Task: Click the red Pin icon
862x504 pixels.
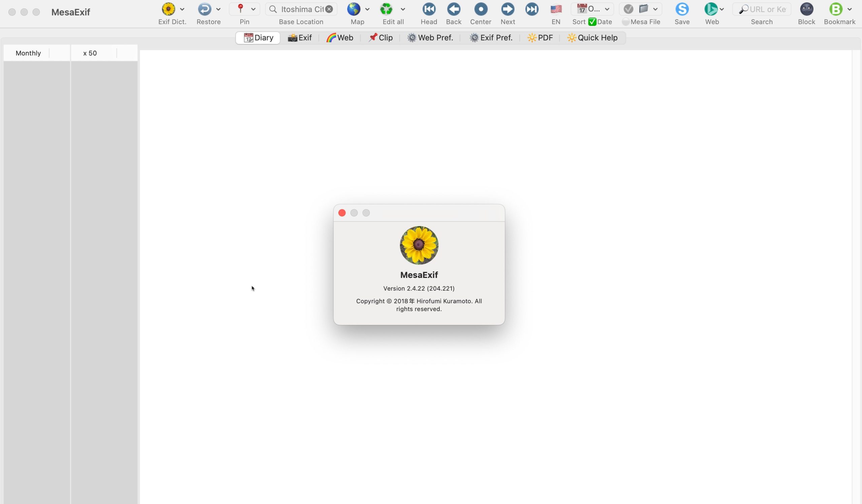Action: tap(240, 8)
